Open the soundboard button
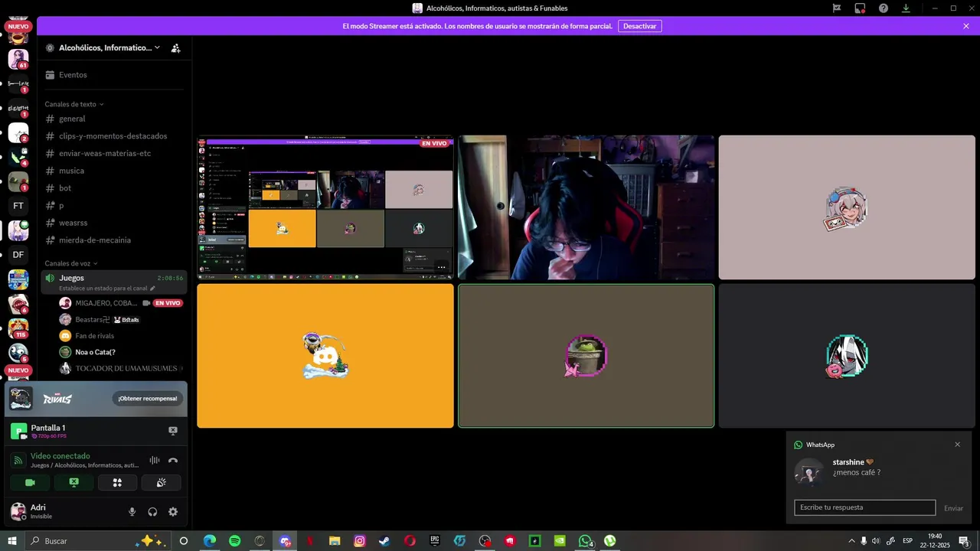980x551 pixels. 161,482
